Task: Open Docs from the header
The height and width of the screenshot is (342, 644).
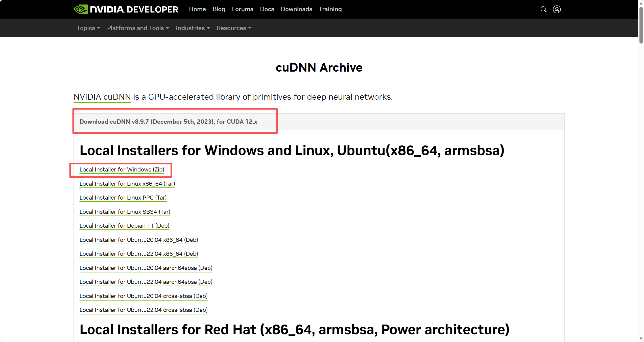Action: tap(267, 9)
